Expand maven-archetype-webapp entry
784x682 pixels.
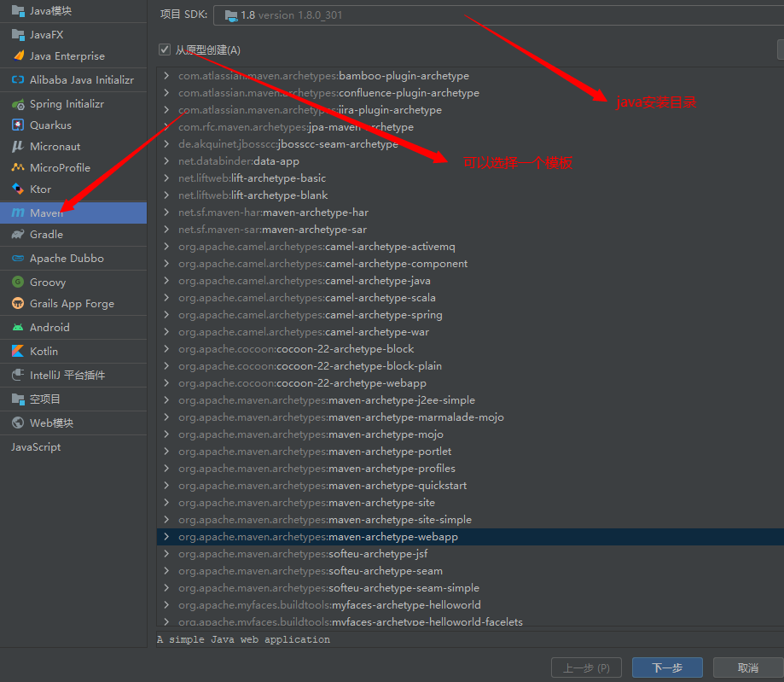coord(166,536)
